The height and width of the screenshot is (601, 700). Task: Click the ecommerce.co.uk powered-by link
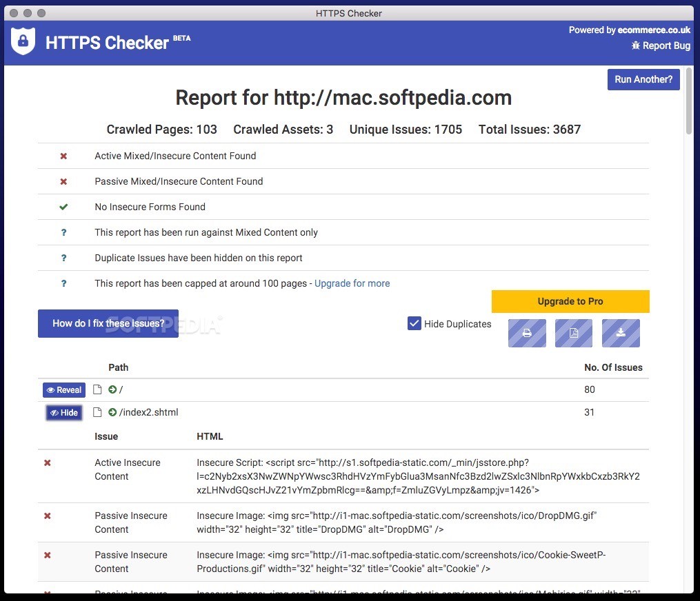[654, 30]
